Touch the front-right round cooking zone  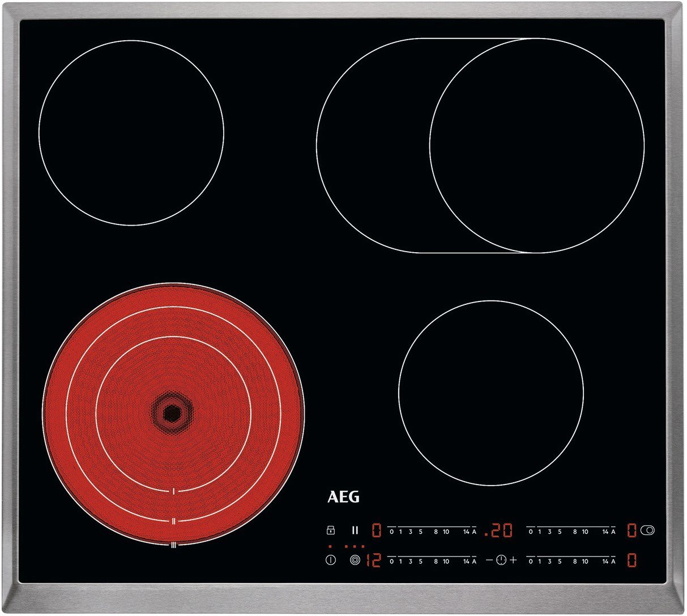[x=490, y=393]
